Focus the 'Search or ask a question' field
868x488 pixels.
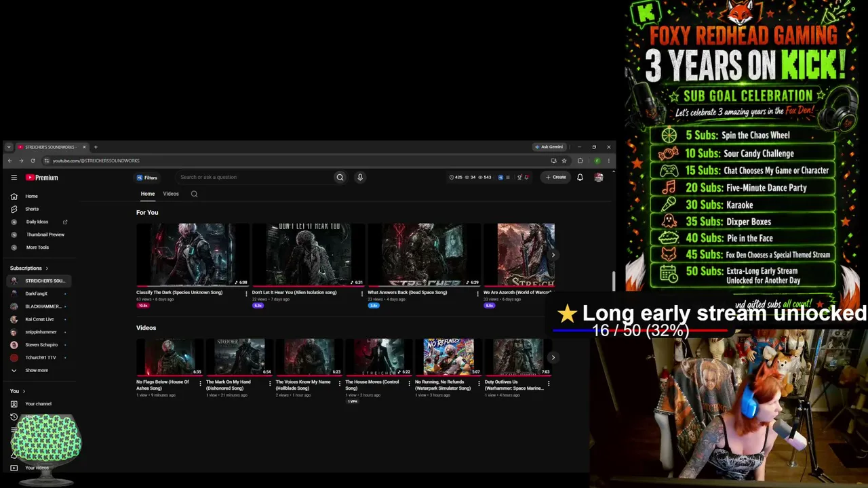pos(254,178)
